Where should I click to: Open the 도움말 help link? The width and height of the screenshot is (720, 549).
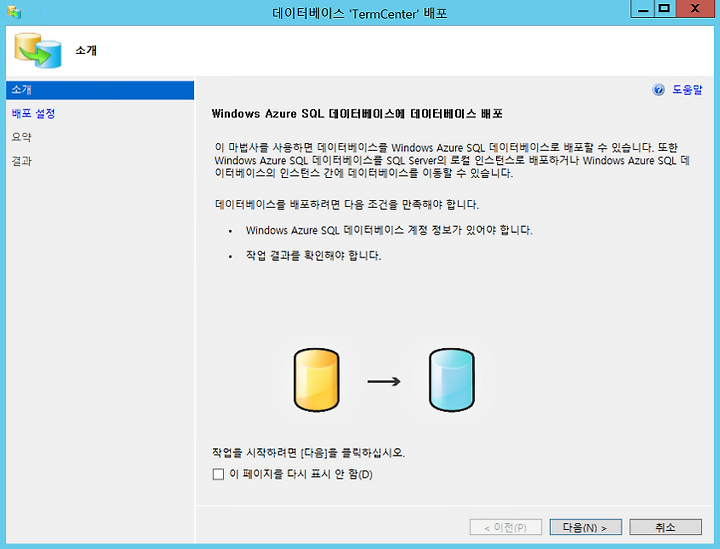pyautogui.click(x=687, y=90)
